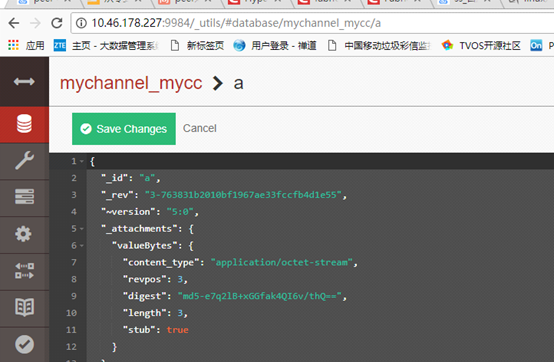Collapse the sidebar with double-arrow icon
This screenshot has height=362, width=554.
click(24, 82)
